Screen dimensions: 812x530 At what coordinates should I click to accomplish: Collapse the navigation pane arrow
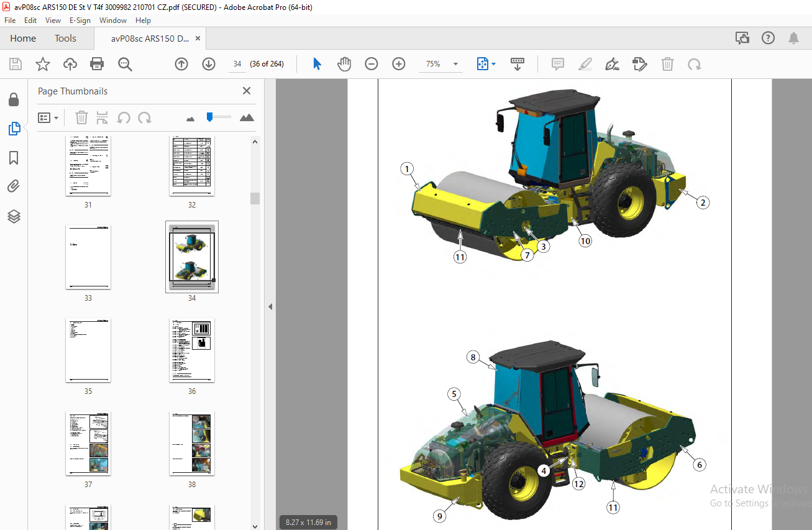(270, 306)
